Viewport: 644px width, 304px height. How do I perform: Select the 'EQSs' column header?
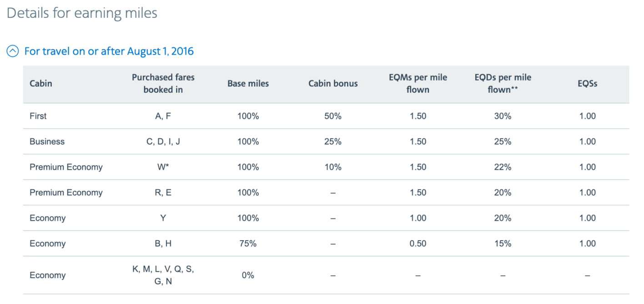coord(587,83)
